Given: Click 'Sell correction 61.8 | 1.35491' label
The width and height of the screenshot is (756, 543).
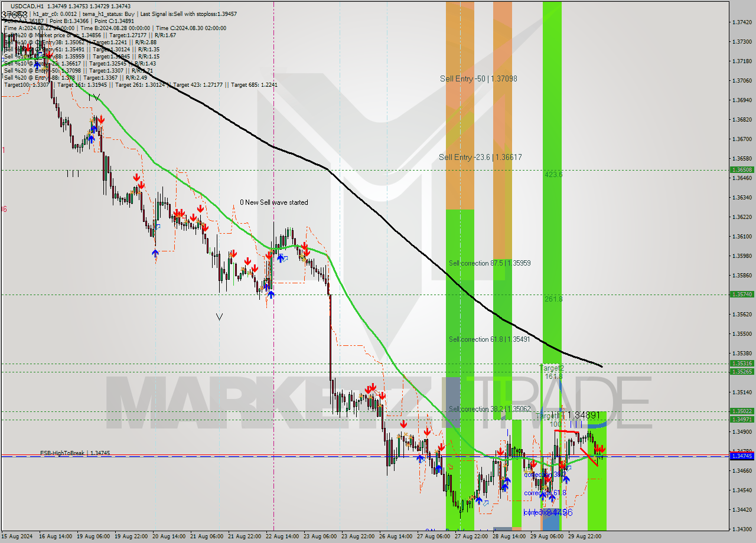Looking at the screenshot, I should (x=490, y=339).
